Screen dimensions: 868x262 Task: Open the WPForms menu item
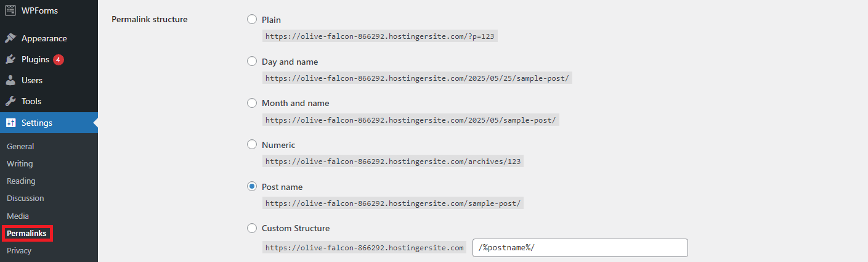coord(49,10)
